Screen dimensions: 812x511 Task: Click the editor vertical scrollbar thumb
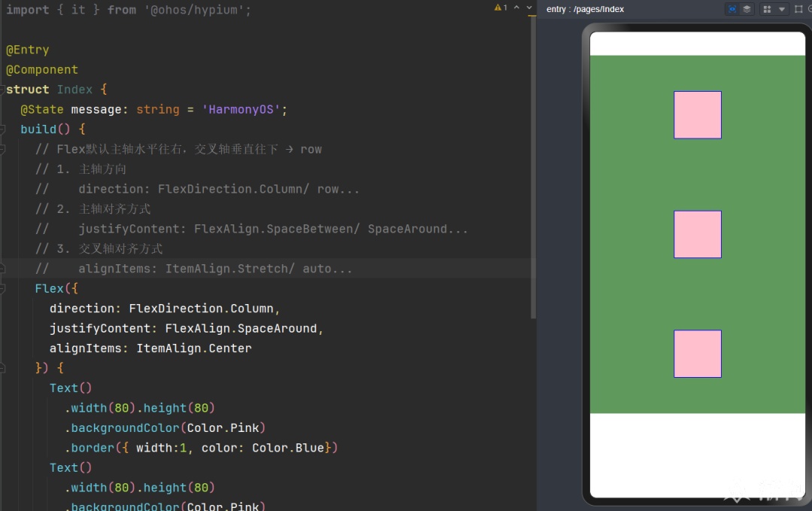[x=533, y=167]
